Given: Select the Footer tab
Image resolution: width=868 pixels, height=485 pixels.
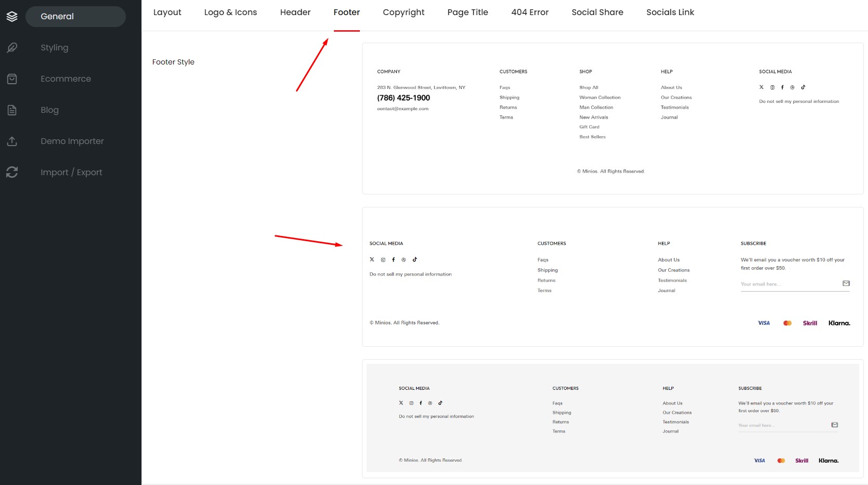Looking at the screenshot, I should (x=347, y=12).
